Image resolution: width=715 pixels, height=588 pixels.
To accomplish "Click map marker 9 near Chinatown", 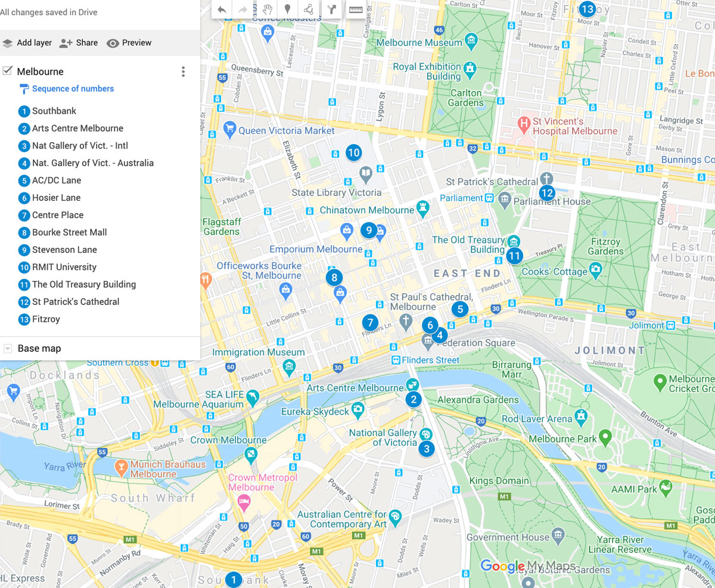I will click(x=369, y=229).
